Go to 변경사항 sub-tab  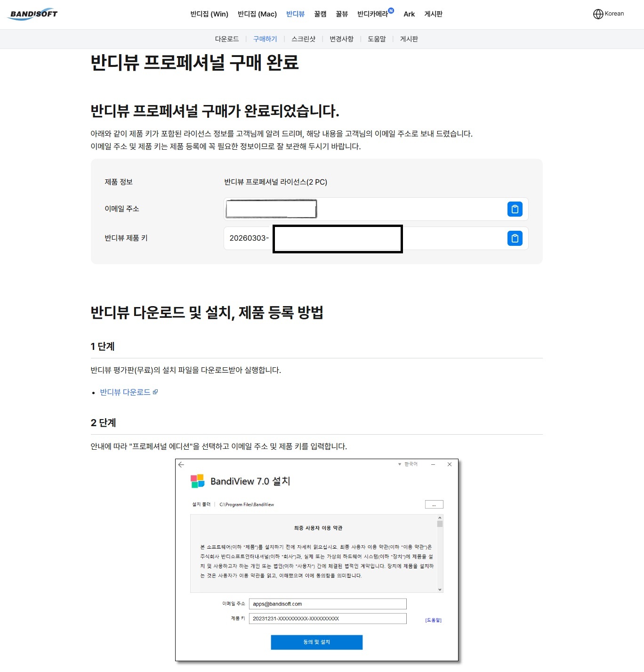(341, 39)
